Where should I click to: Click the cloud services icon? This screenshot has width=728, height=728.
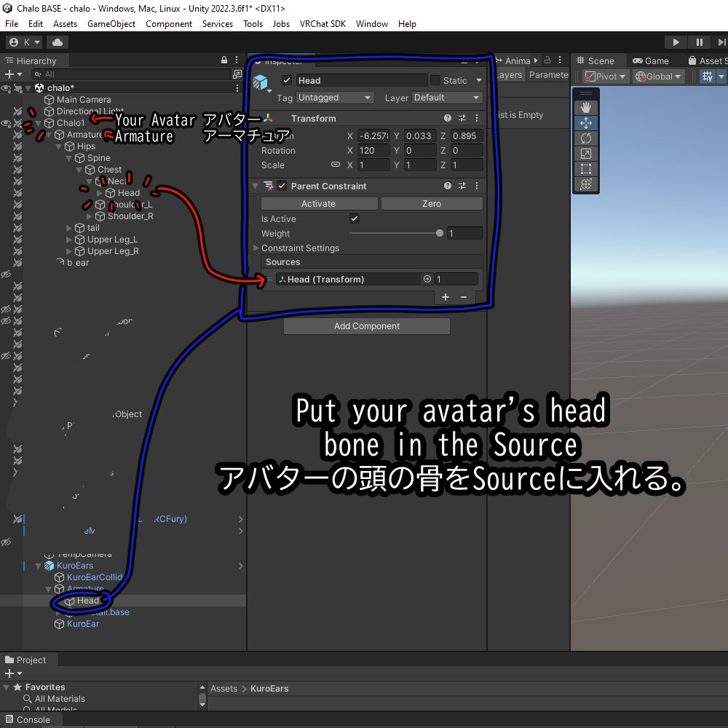(x=58, y=42)
